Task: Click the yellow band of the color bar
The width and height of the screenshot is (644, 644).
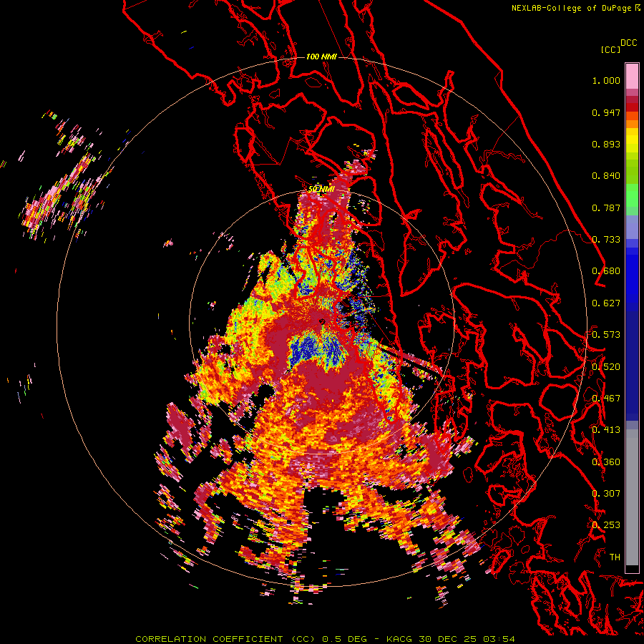Action: [632, 141]
